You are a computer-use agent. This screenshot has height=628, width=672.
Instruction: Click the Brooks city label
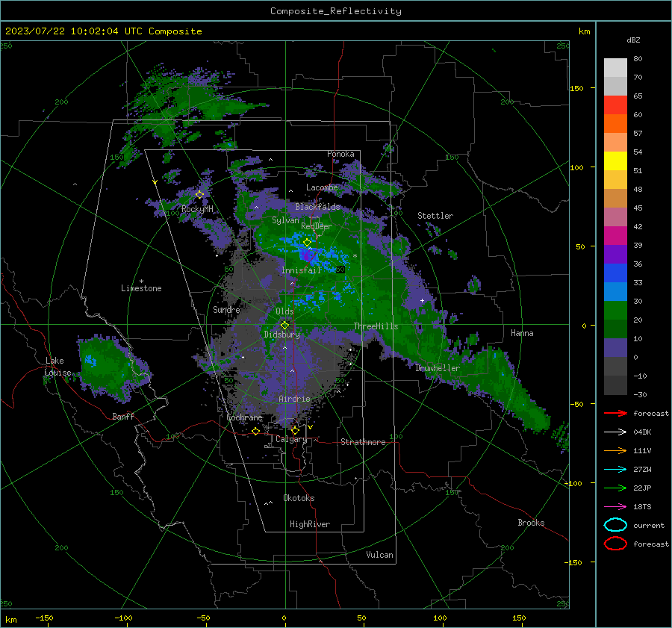point(531,523)
